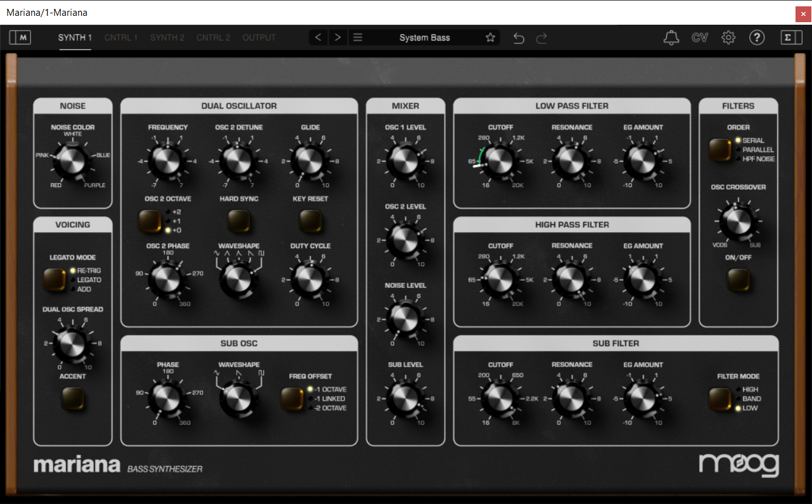Click the CV settings icon
Screen dimensions: 812x504
(699, 37)
